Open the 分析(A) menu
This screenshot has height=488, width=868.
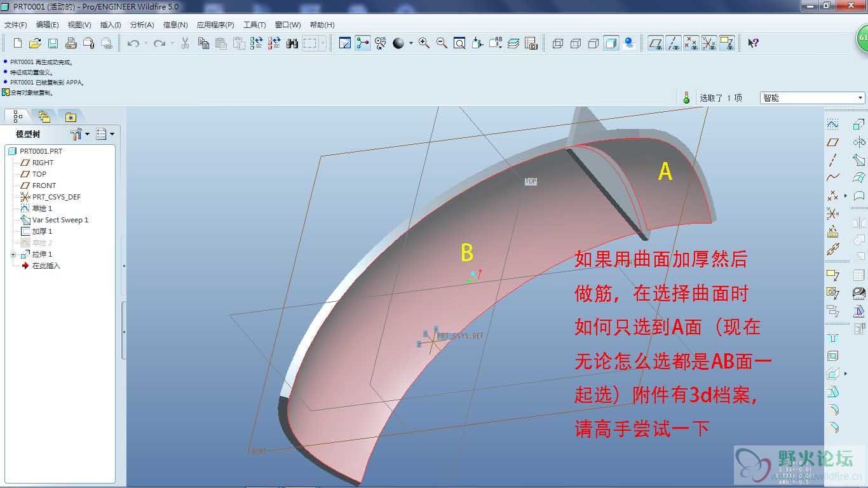[x=142, y=25]
